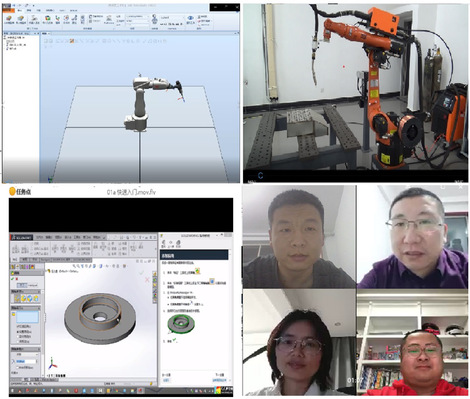Image resolution: width=470 pixels, height=399 pixels.
Task: Select the first tab of SolidWorks CommandManager
Action: [15, 259]
